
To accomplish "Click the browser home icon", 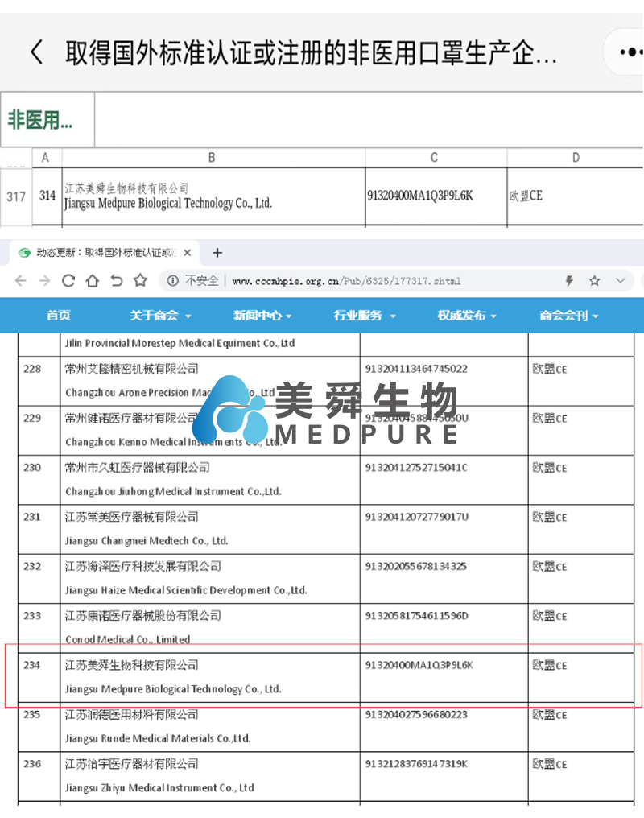I will point(93,281).
